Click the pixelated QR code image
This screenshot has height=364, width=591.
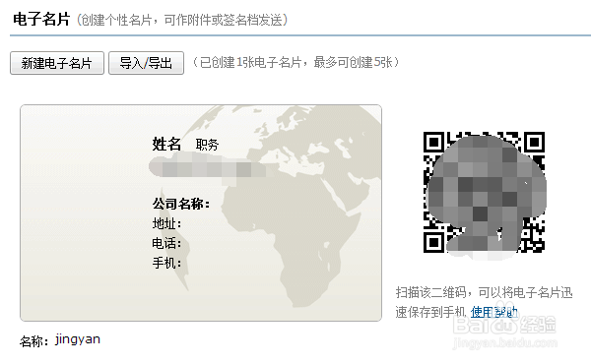click(485, 192)
